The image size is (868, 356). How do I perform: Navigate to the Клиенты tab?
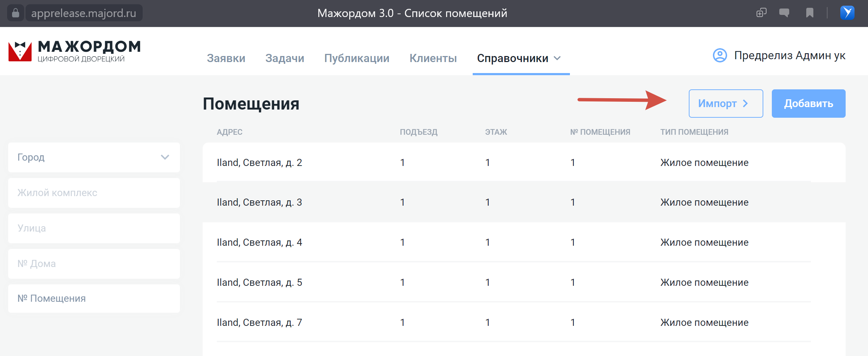(x=433, y=58)
